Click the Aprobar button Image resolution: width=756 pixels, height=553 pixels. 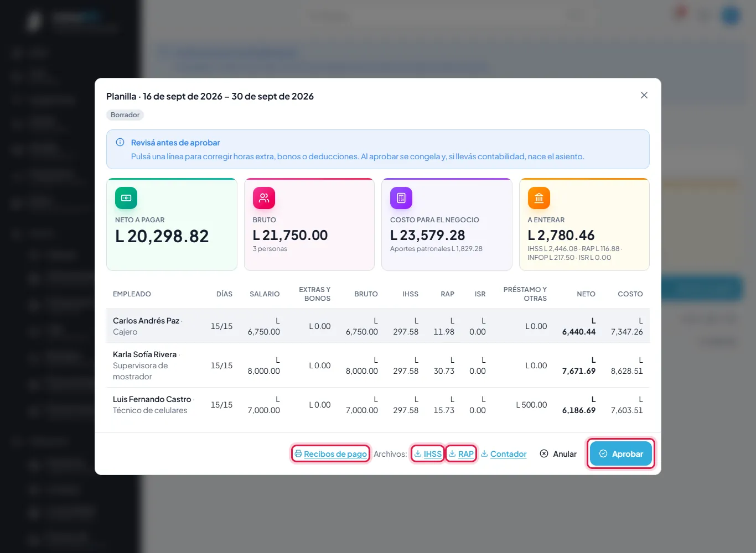[x=621, y=454]
